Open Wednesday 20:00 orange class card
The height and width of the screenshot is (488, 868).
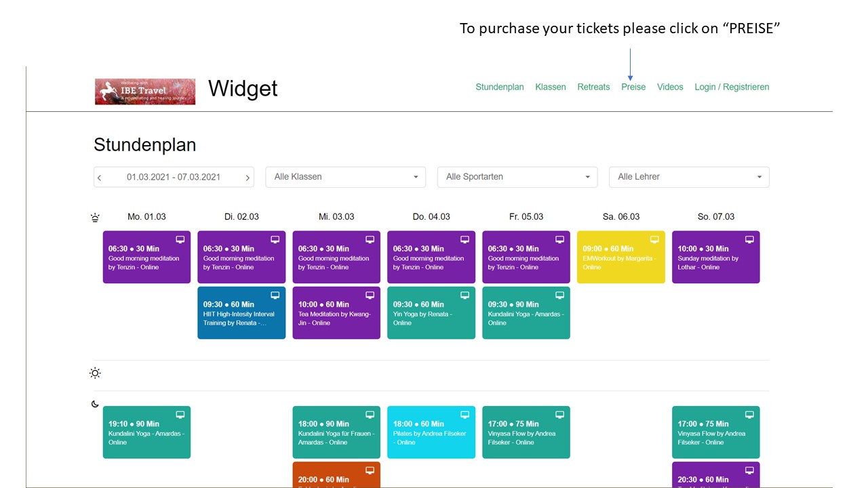click(336, 474)
